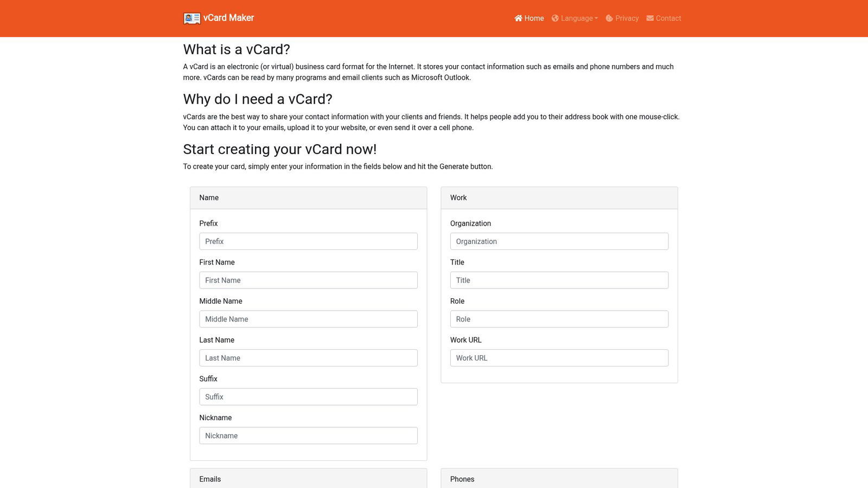This screenshot has height=488, width=868.
Task: Click the Last Name input box
Action: [x=308, y=357]
